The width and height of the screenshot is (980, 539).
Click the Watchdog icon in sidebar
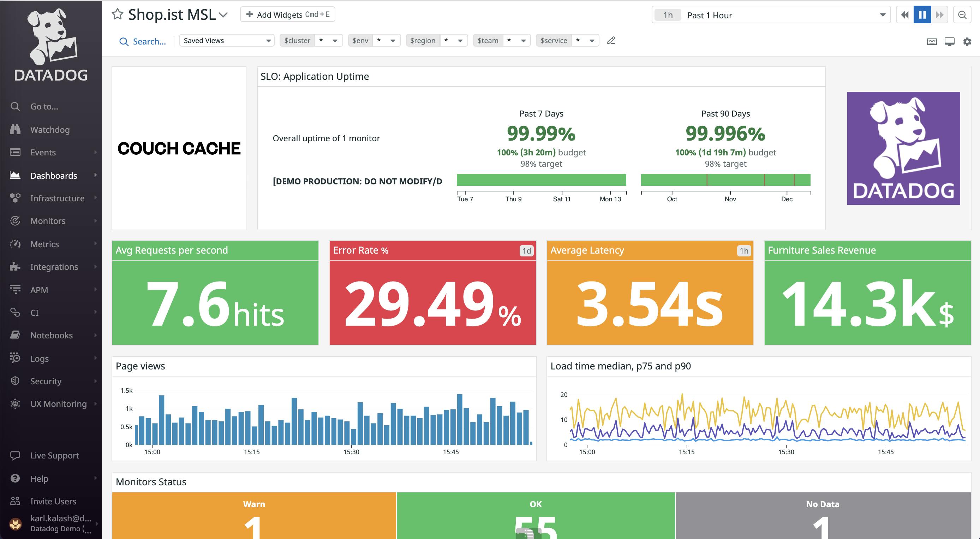click(15, 129)
